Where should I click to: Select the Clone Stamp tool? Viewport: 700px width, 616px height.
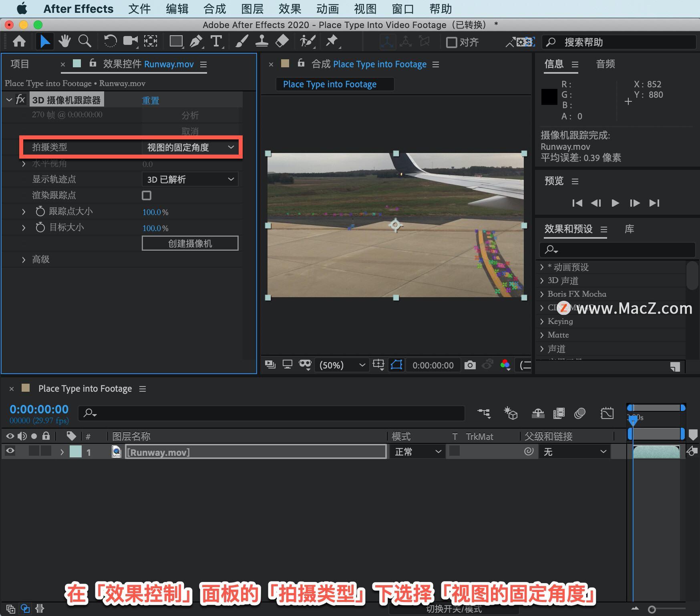262,41
